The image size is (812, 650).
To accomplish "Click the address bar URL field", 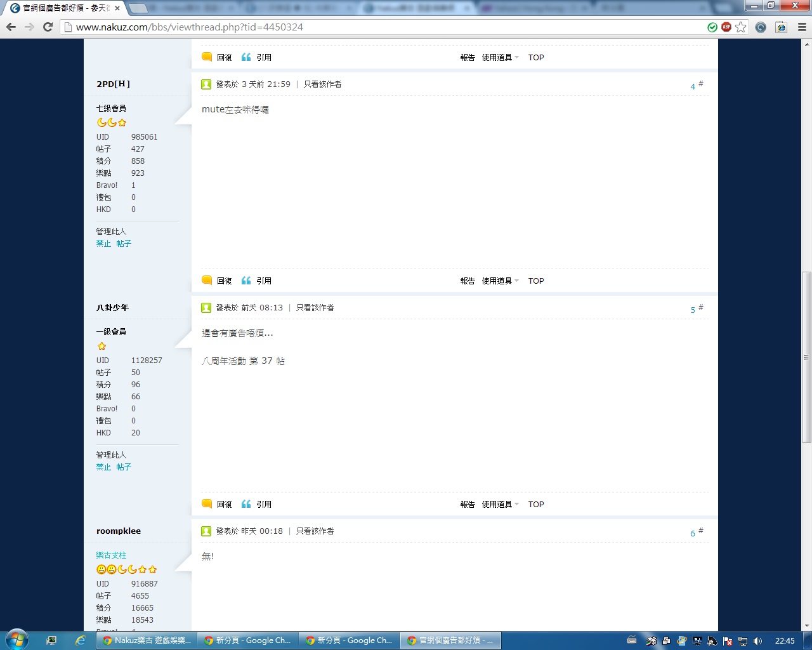I will click(381, 27).
